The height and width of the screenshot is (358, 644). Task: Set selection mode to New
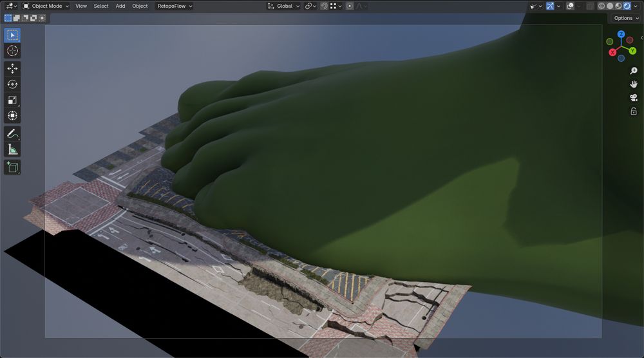[x=8, y=18]
